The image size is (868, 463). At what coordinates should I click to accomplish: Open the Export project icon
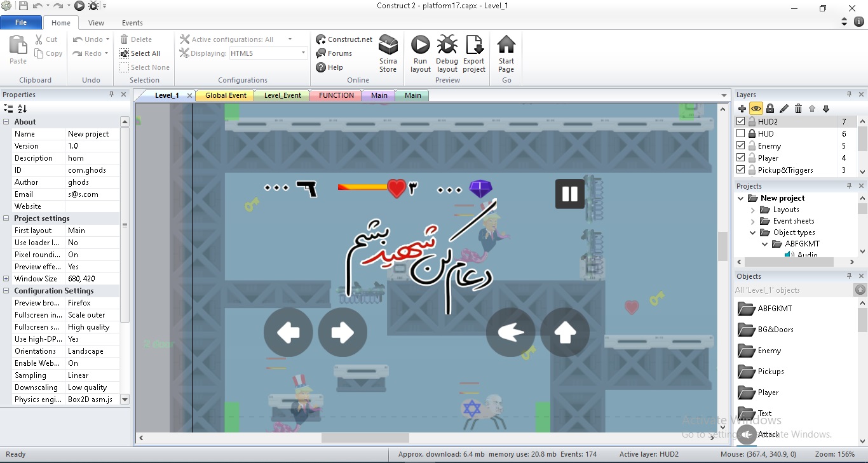point(474,46)
